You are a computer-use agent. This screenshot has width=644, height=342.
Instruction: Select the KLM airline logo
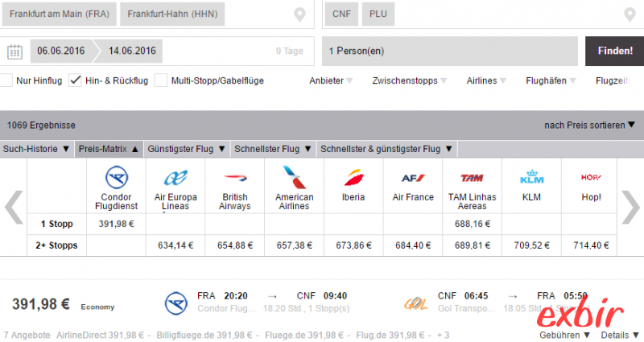[531, 177]
